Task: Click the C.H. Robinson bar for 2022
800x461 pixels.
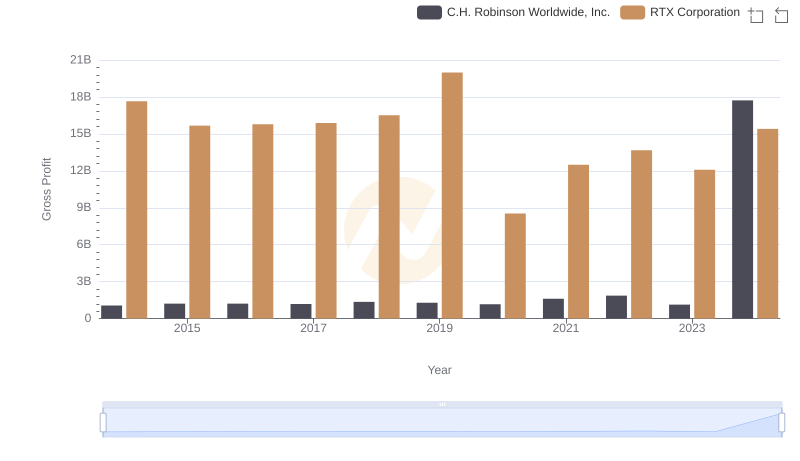Action: 616,307
